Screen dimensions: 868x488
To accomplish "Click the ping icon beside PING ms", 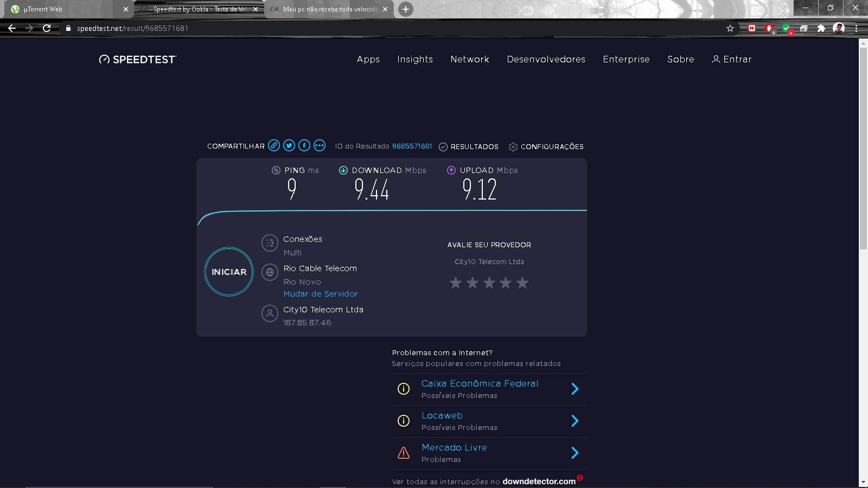I will (276, 170).
